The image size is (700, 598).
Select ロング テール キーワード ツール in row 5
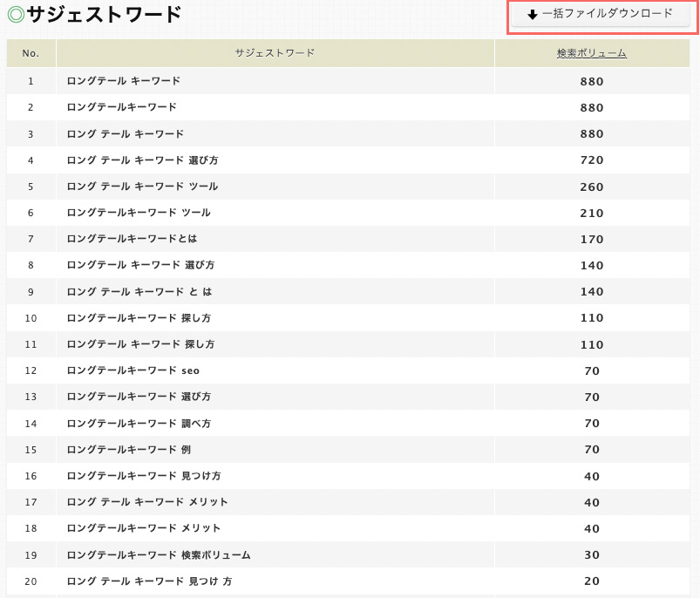(142, 186)
